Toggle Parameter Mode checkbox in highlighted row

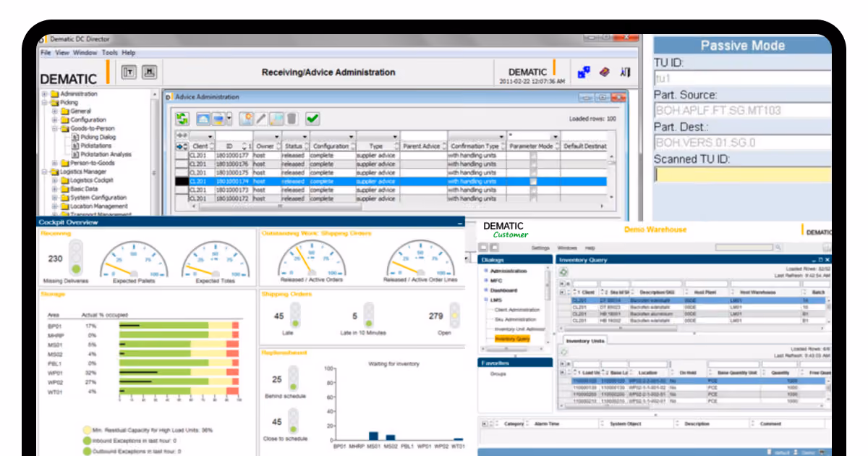(533, 182)
